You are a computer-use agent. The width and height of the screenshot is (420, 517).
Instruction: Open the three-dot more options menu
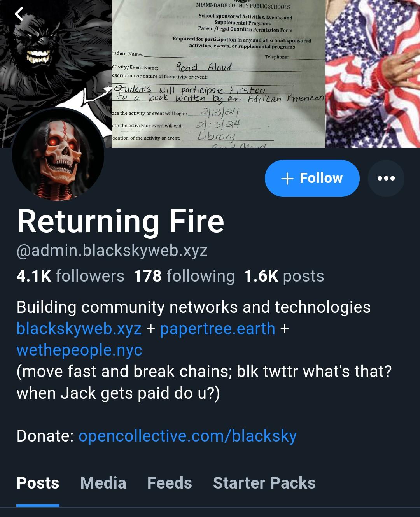click(386, 178)
